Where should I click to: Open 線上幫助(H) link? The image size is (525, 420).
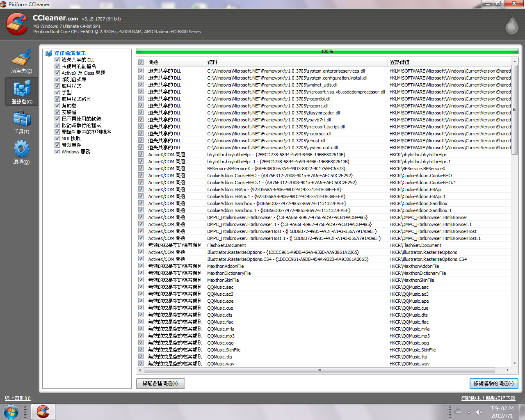click(18, 398)
